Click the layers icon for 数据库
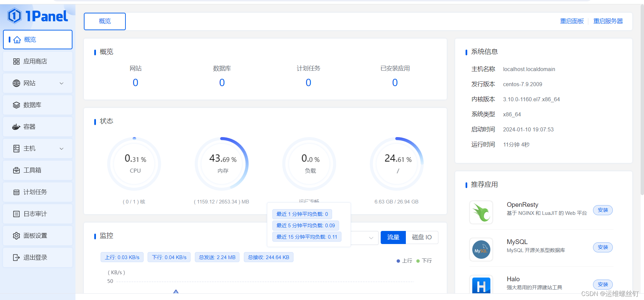The image size is (644, 300). pos(16,105)
